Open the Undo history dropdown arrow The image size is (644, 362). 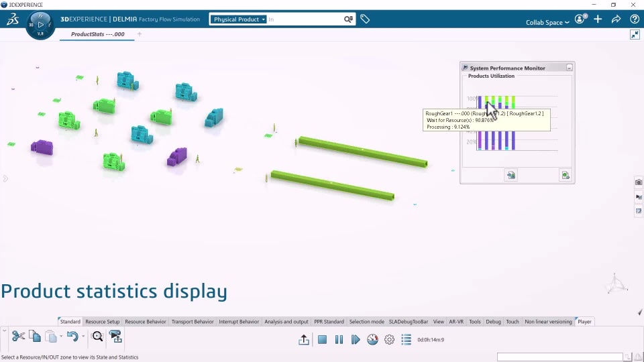[83, 337]
